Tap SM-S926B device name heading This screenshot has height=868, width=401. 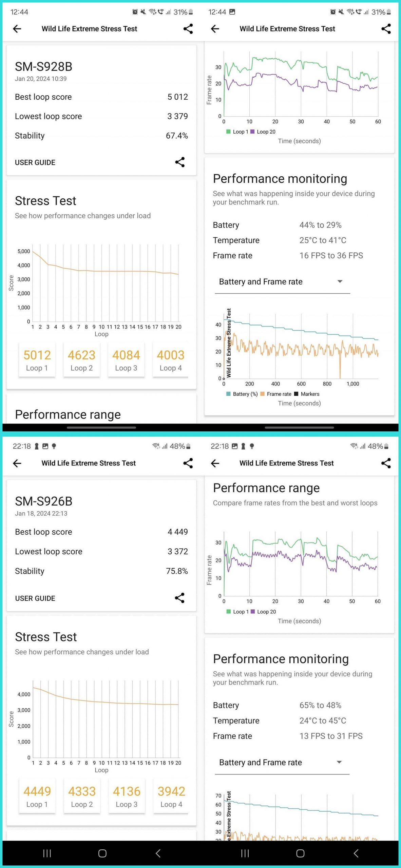coord(43,501)
